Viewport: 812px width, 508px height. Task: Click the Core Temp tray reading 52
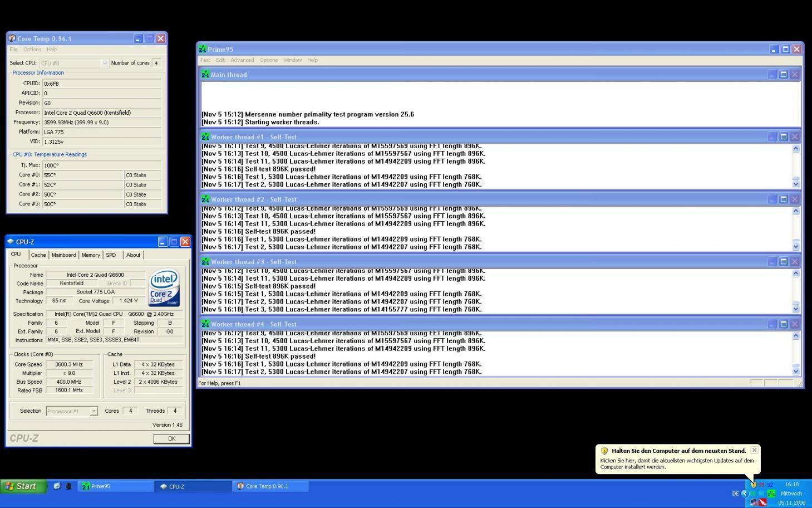pyautogui.click(x=770, y=485)
